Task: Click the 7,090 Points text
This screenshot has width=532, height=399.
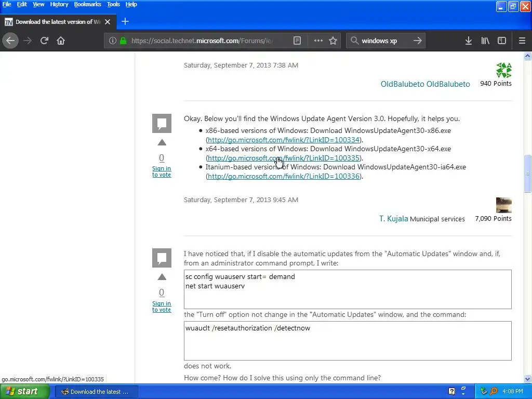Action: 494,219
